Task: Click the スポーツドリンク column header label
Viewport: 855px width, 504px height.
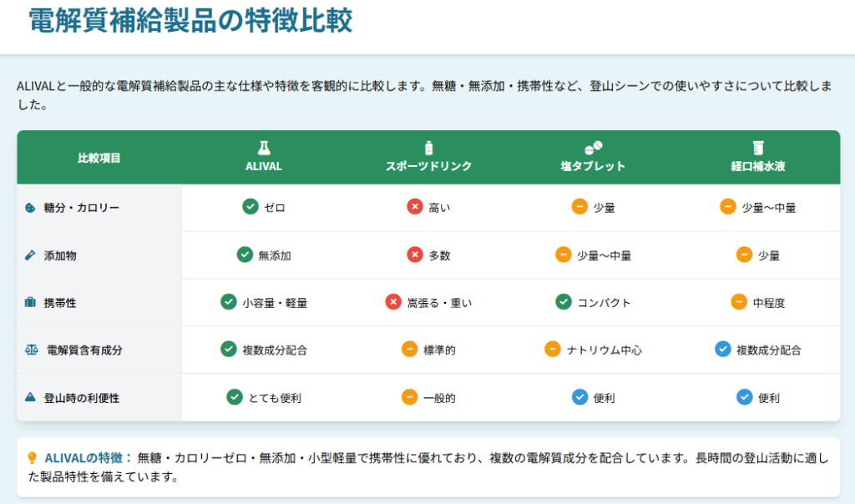Action: click(x=428, y=166)
